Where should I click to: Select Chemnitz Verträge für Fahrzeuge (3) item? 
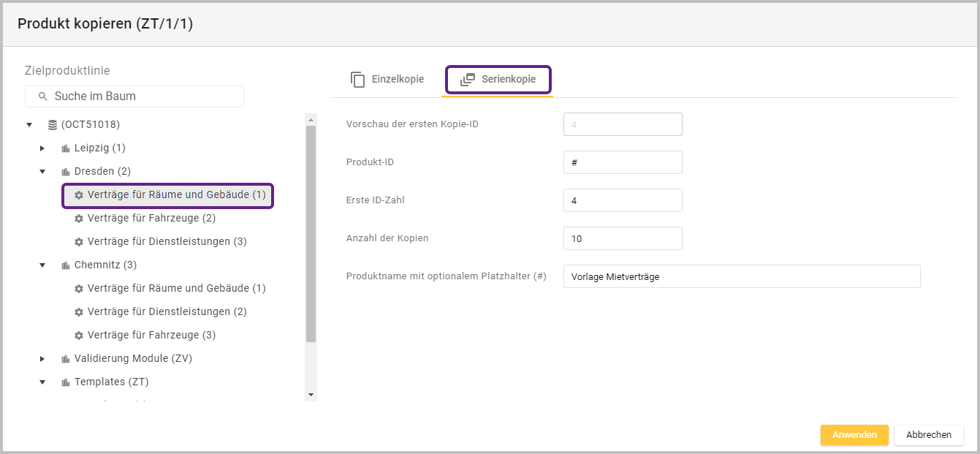click(151, 335)
